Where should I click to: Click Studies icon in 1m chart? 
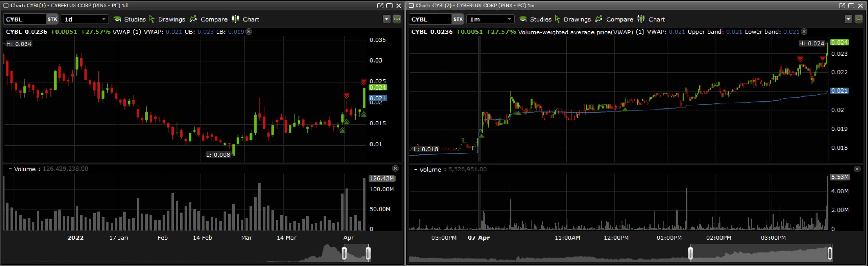pos(523,19)
